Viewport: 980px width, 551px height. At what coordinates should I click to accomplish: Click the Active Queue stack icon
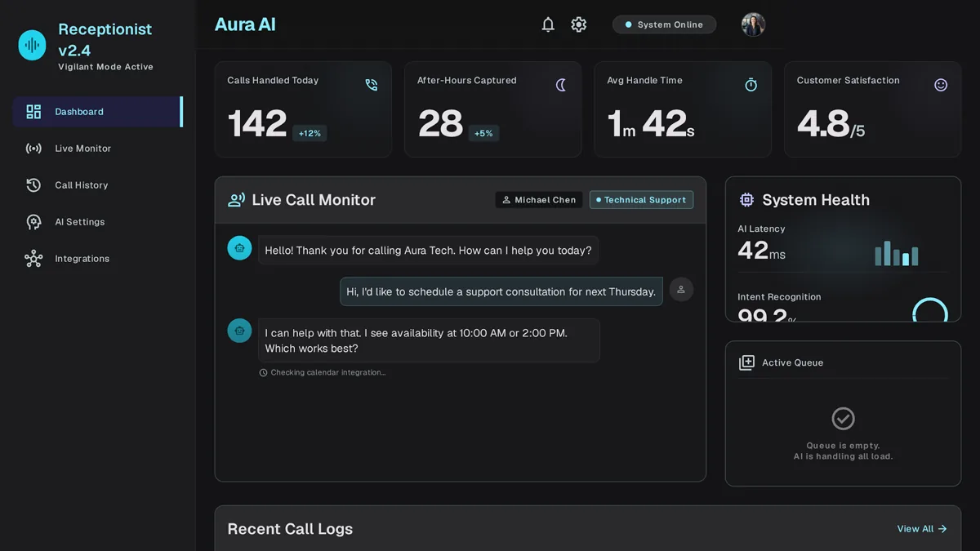pyautogui.click(x=746, y=362)
